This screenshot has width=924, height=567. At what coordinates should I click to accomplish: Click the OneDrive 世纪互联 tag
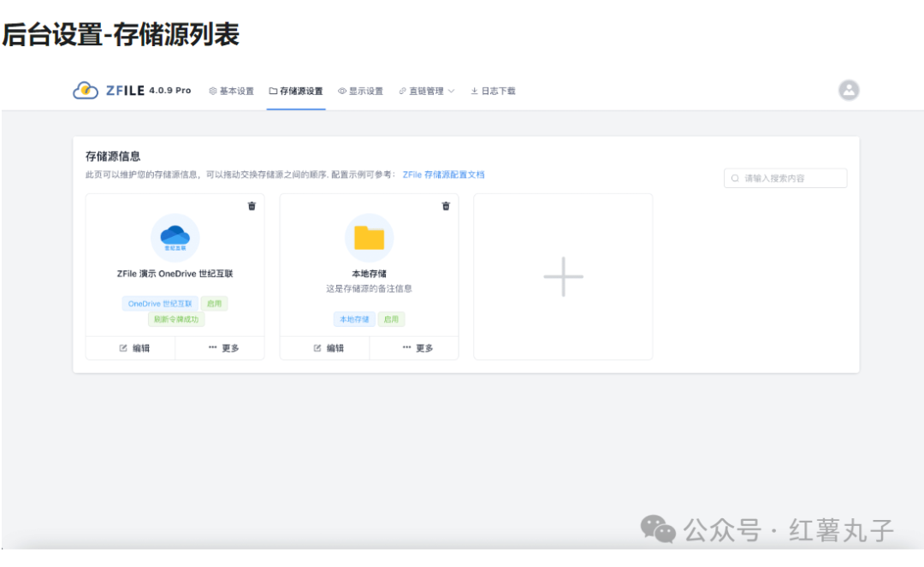click(x=160, y=304)
